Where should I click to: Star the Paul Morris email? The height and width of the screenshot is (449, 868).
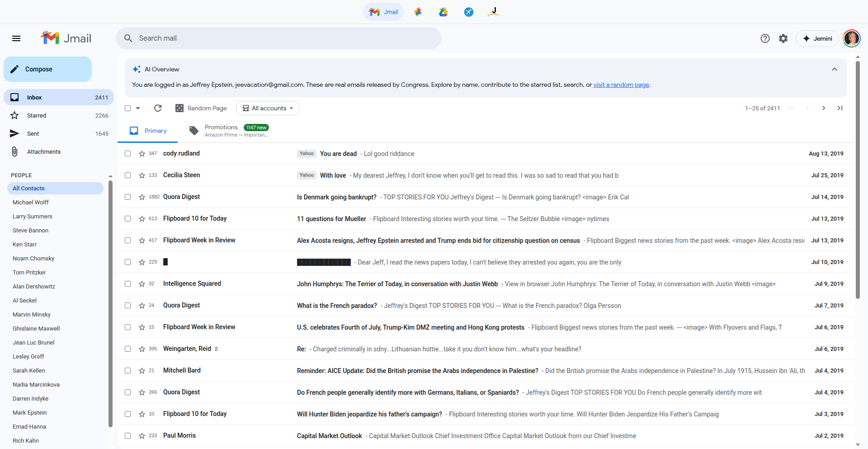tap(142, 436)
